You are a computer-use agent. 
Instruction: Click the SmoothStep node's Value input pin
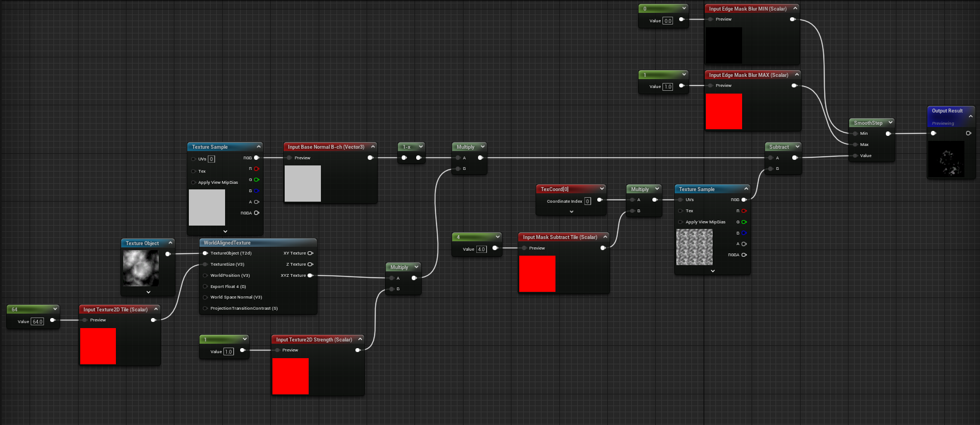pyautogui.click(x=855, y=156)
